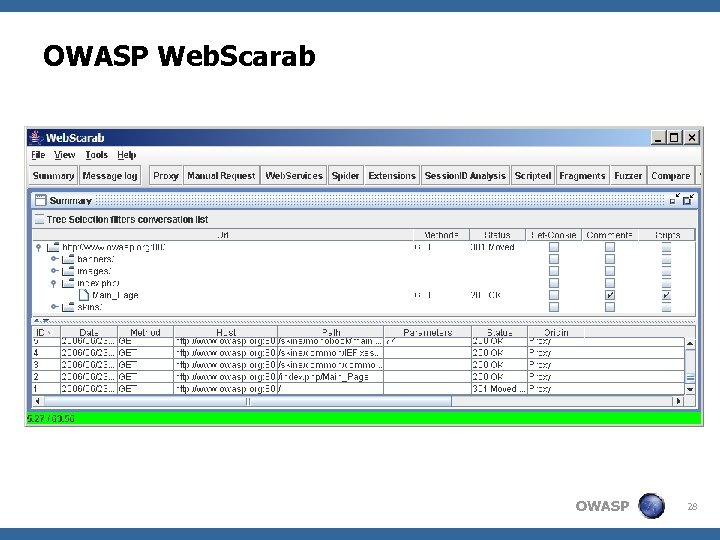This screenshot has width=720, height=540.
Task: Toggle Set-Cookie checkbox in Main_Page row
Action: tap(554, 295)
